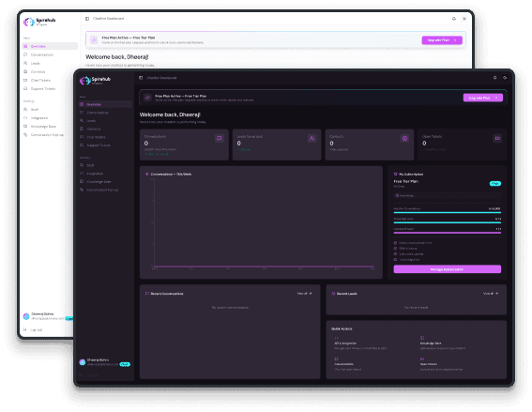Click View all in Recent Conversations
Screen dimensions: 532x412
tap(304, 294)
